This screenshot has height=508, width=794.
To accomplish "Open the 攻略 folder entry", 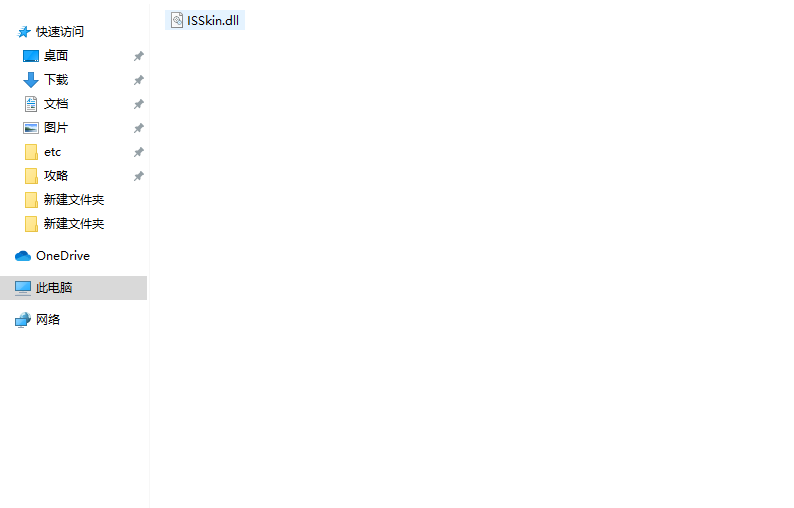I will coord(56,176).
